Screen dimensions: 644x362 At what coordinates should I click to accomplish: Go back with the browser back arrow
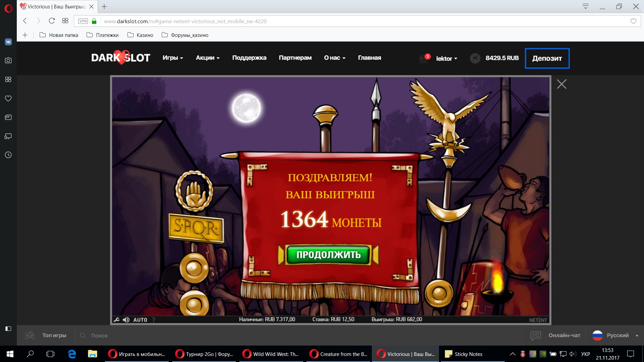pos(25,21)
